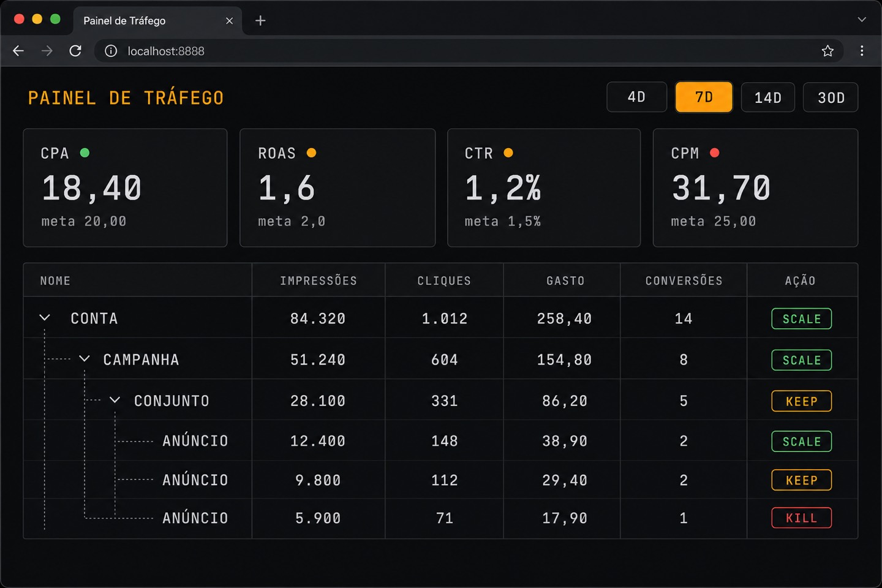Collapse the CONTA row chevron
Screen dimensions: 882x588
click(x=45, y=317)
